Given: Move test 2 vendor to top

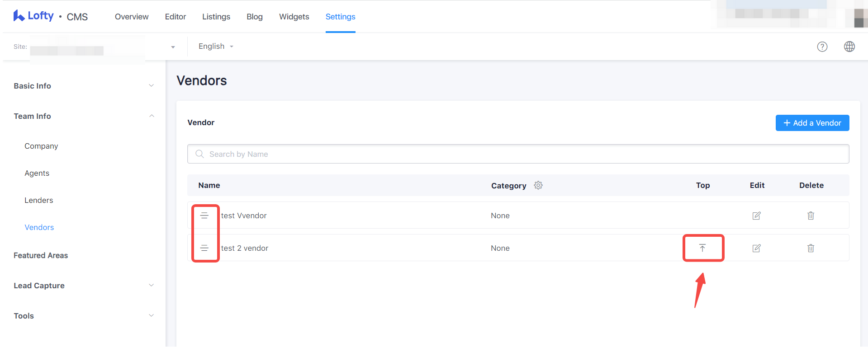Looking at the screenshot, I should [702, 248].
